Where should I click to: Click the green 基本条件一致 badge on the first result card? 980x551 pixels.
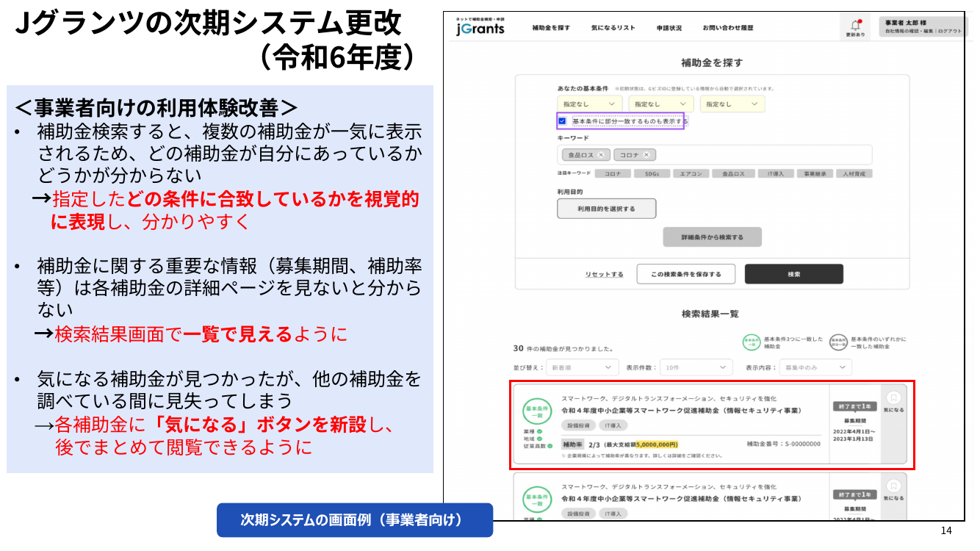537,411
